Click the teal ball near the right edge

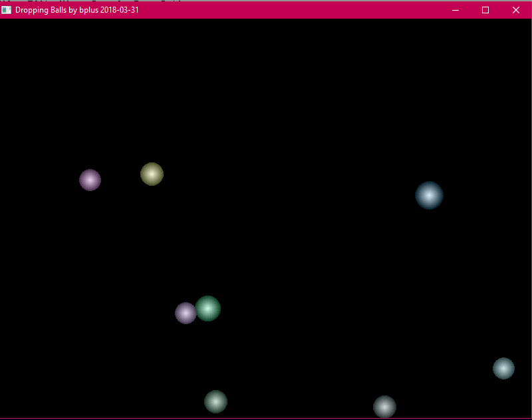pyautogui.click(x=503, y=368)
